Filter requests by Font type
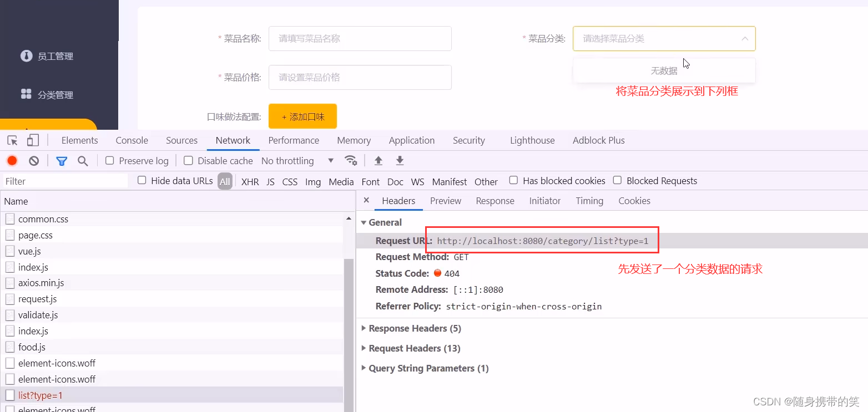 [x=370, y=182]
